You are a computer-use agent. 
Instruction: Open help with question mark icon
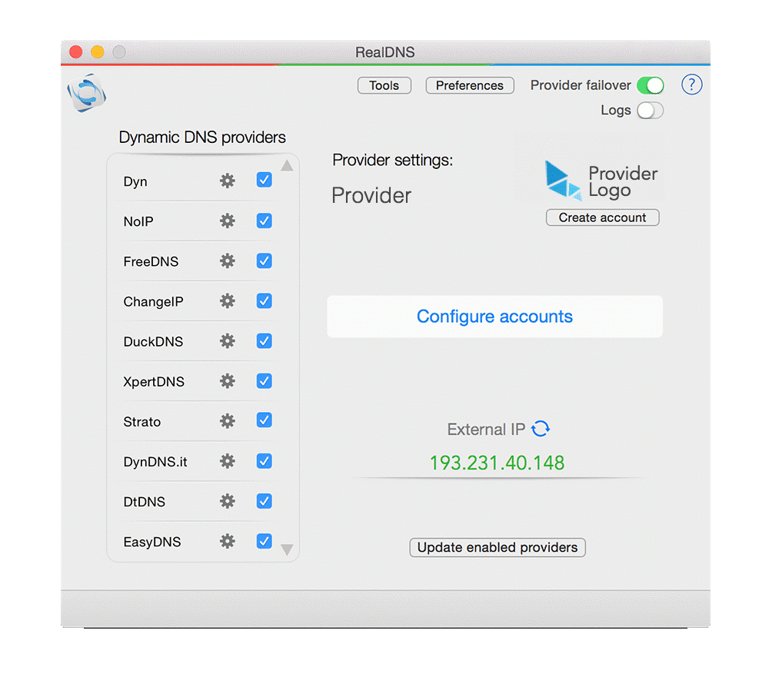tap(692, 85)
